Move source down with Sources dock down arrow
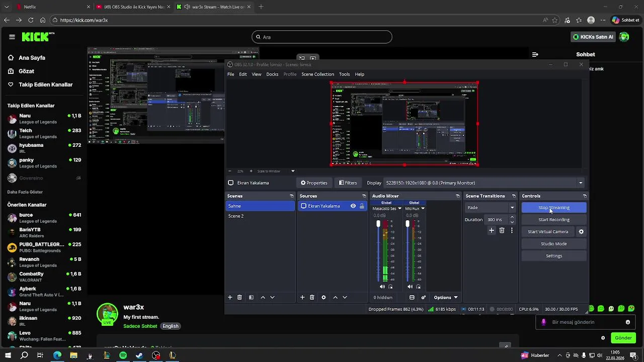The width and height of the screenshot is (644, 362). (x=345, y=298)
